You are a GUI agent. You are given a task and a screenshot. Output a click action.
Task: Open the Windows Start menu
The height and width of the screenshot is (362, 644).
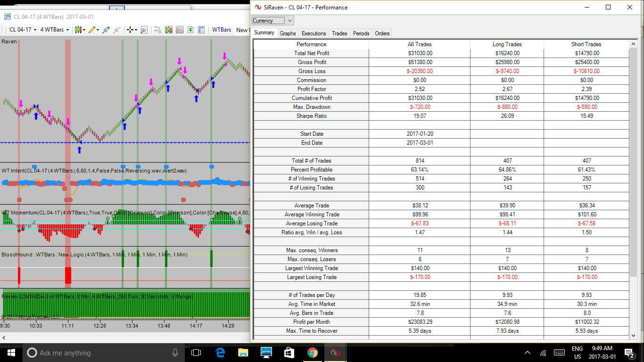(x=11, y=353)
